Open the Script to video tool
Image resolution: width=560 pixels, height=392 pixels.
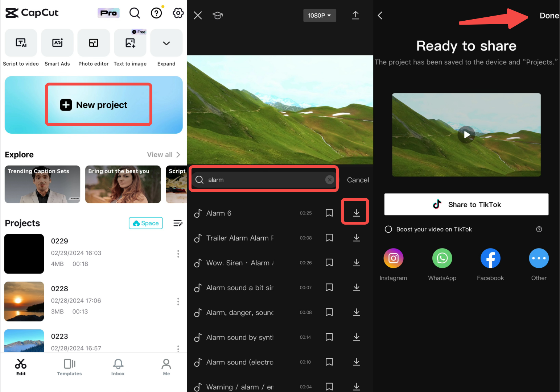(21, 47)
